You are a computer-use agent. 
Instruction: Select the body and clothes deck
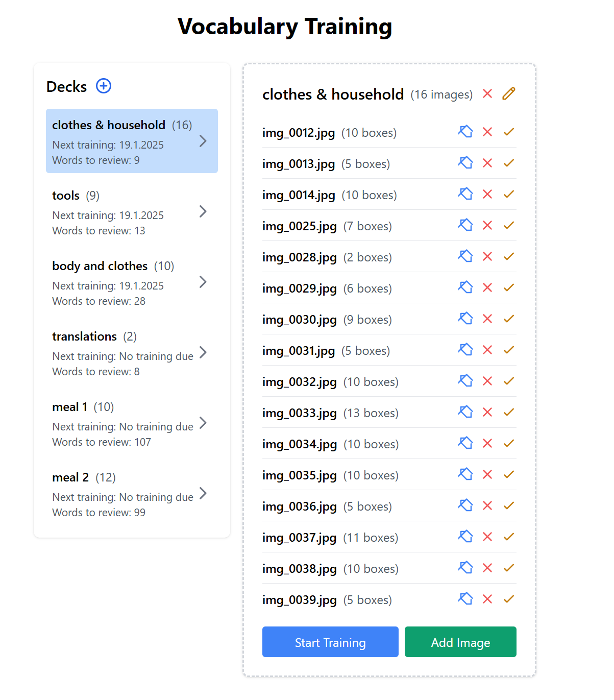tap(100, 266)
